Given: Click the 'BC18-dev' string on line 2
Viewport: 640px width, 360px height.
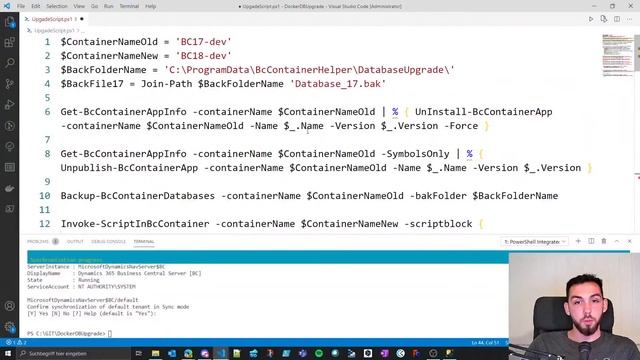Looking at the screenshot, I should [204, 56].
